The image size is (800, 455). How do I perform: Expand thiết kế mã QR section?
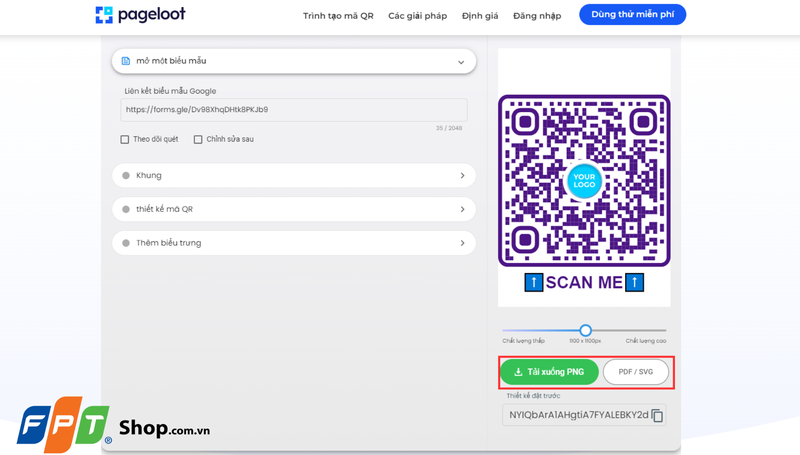(x=294, y=209)
